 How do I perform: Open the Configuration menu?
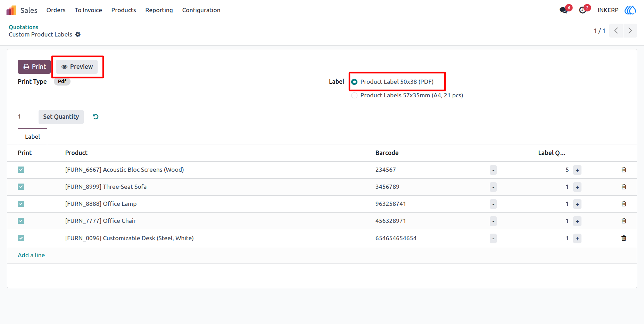click(x=201, y=10)
